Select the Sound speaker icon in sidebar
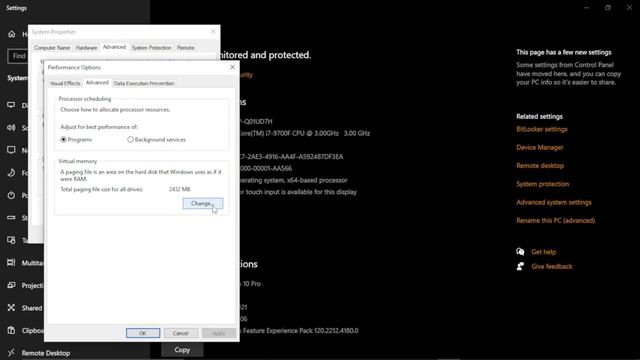 (11, 128)
